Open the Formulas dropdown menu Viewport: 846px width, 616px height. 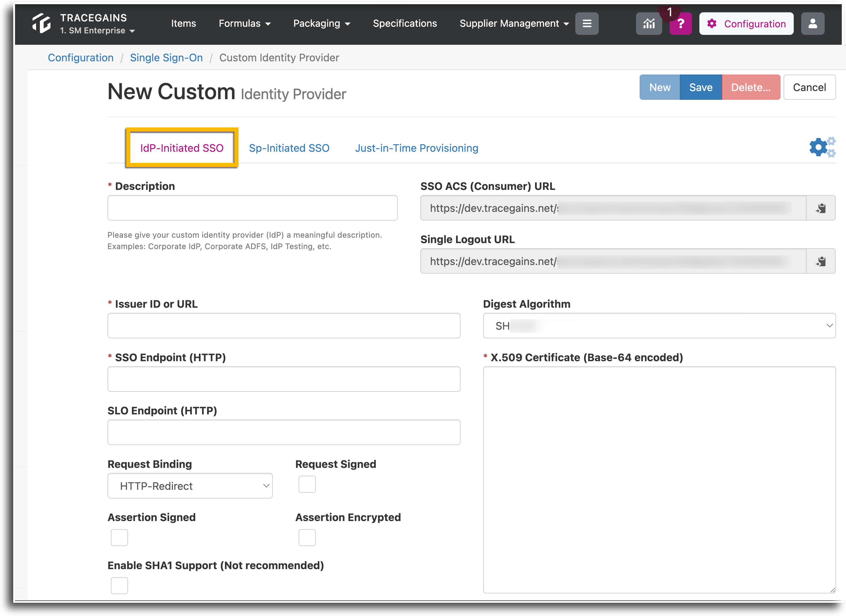tap(244, 23)
